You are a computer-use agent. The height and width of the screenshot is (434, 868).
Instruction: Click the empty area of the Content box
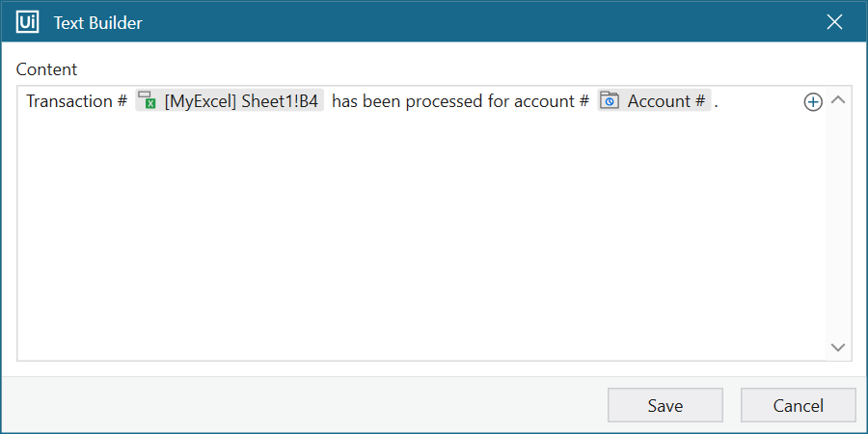click(x=415, y=241)
